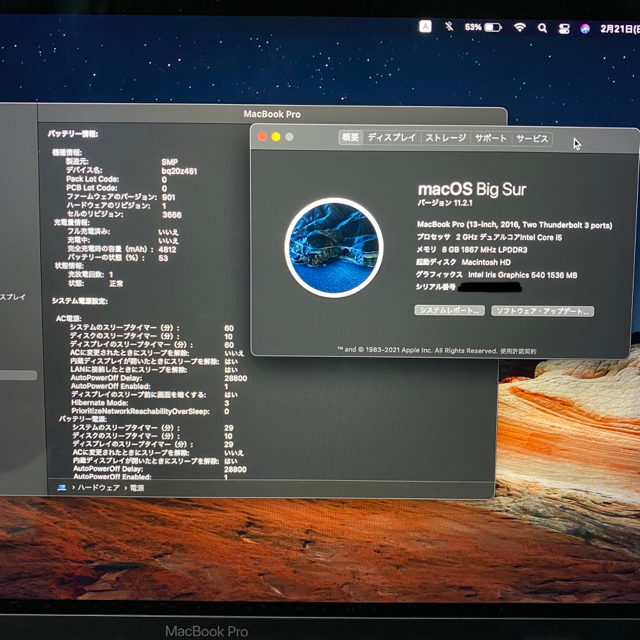Open Spotlight search magnifier
Image resolution: width=640 pixels, height=640 pixels.
[542, 28]
